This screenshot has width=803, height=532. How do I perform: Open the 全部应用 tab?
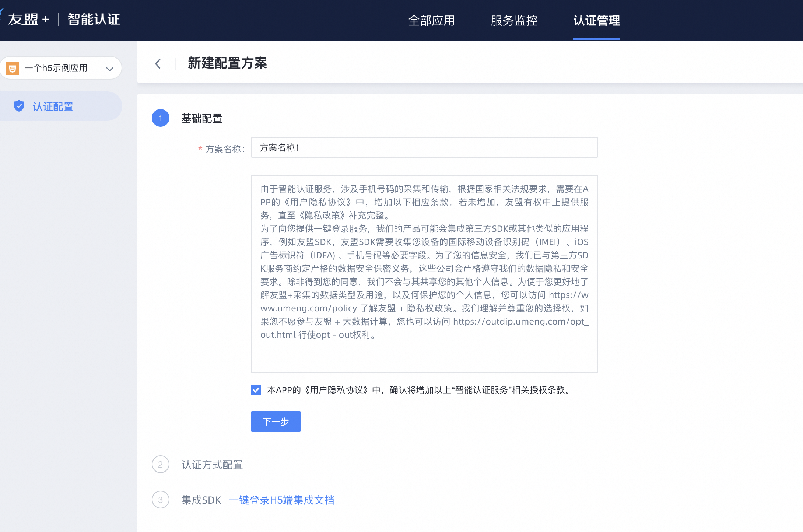click(x=431, y=21)
